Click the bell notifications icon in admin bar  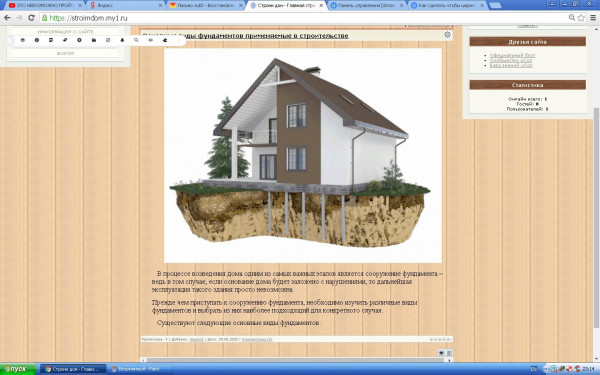point(122,40)
